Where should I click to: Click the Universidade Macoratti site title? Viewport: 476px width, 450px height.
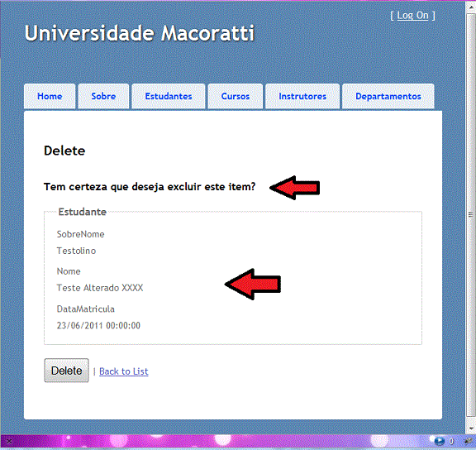140,33
